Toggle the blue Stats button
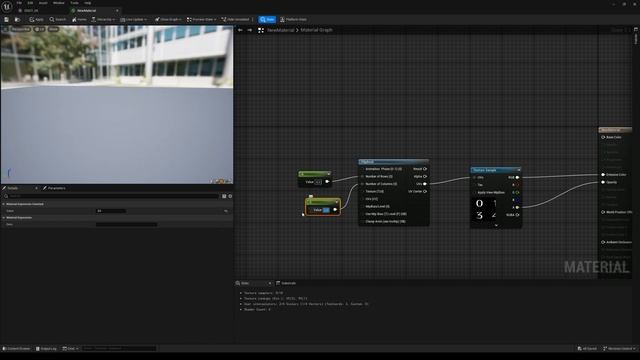The height and width of the screenshot is (360, 640). coord(267,20)
